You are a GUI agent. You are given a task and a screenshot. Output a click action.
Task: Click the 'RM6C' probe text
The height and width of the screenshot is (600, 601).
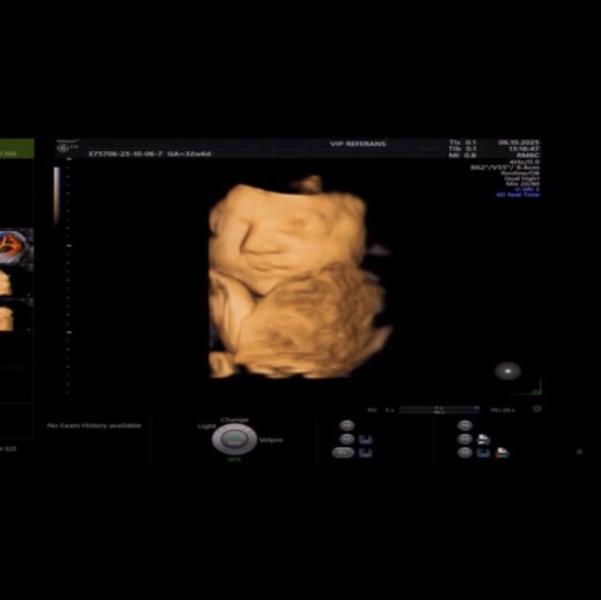[x=528, y=155]
